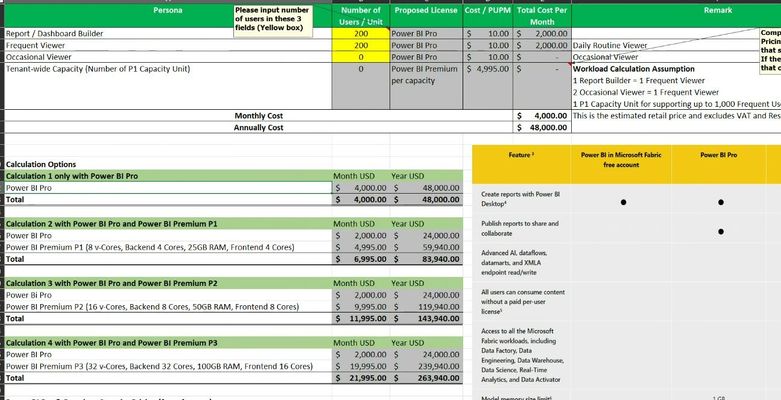Click '2 Occasional Viewer = 1 Frequent Viewer' remark
The image size is (781, 400).
click(x=646, y=92)
